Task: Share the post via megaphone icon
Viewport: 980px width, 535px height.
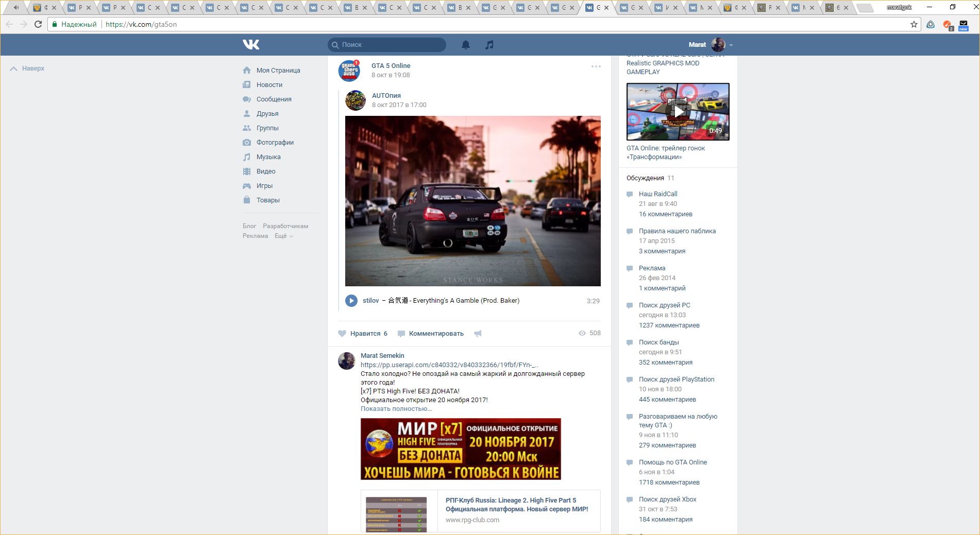Action: (478, 334)
